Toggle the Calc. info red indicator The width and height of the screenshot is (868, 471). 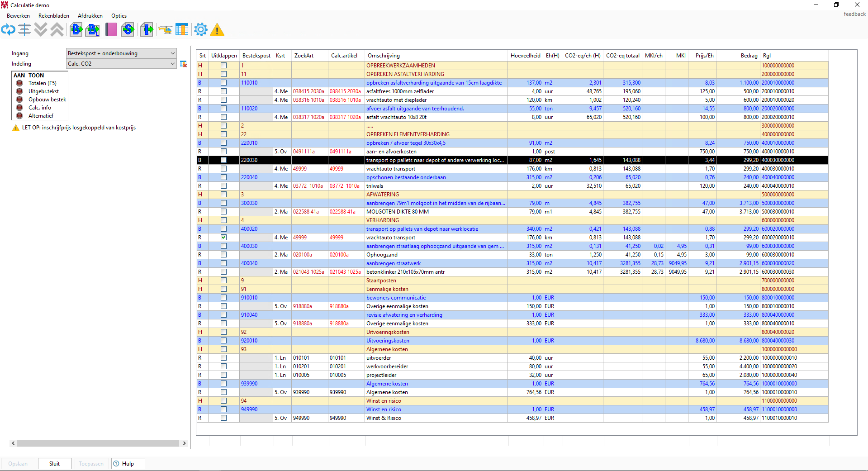pyautogui.click(x=19, y=108)
